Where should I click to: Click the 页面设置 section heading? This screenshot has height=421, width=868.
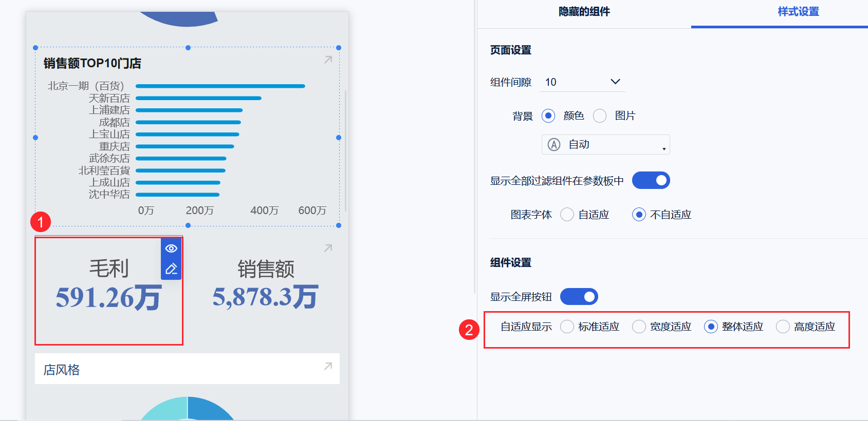(511, 50)
